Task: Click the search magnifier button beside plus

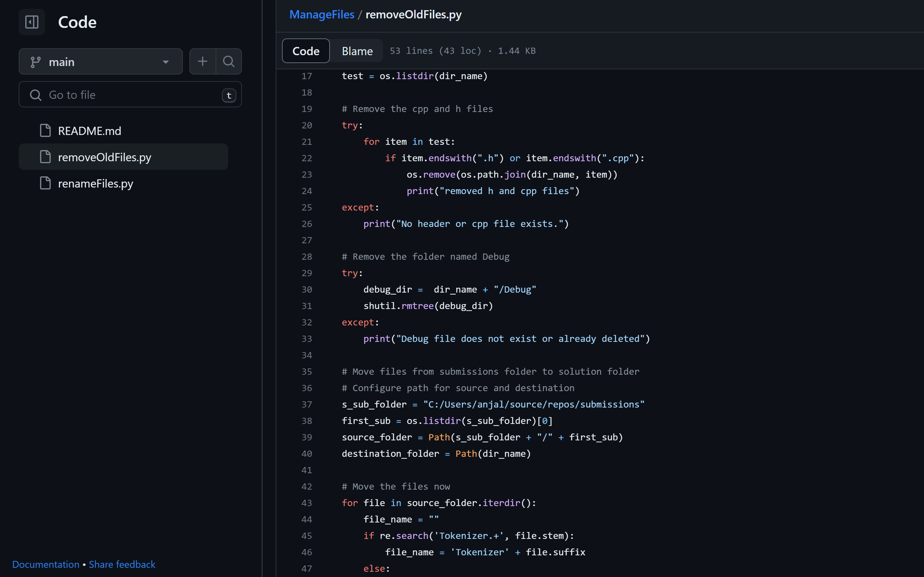Action: pos(229,61)
